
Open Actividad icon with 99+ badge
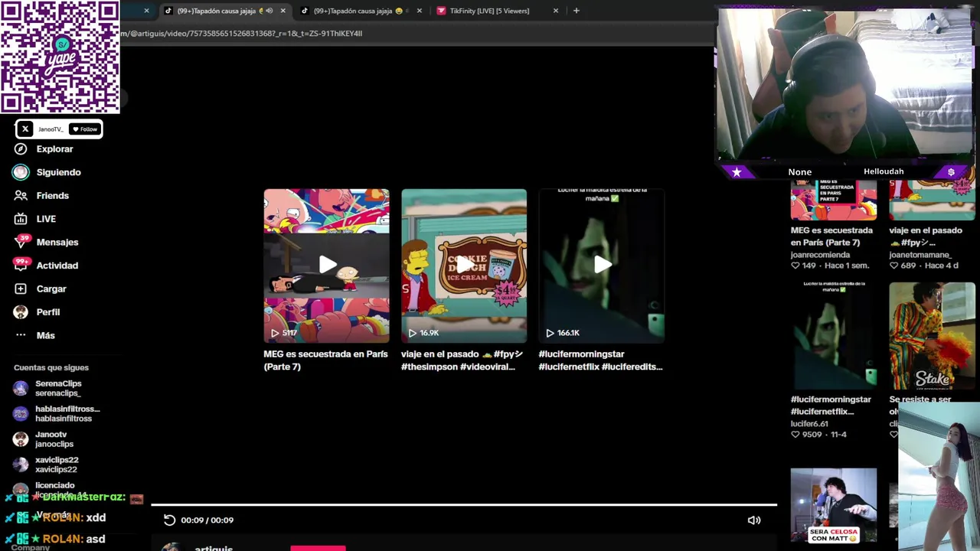click(21, 265)
